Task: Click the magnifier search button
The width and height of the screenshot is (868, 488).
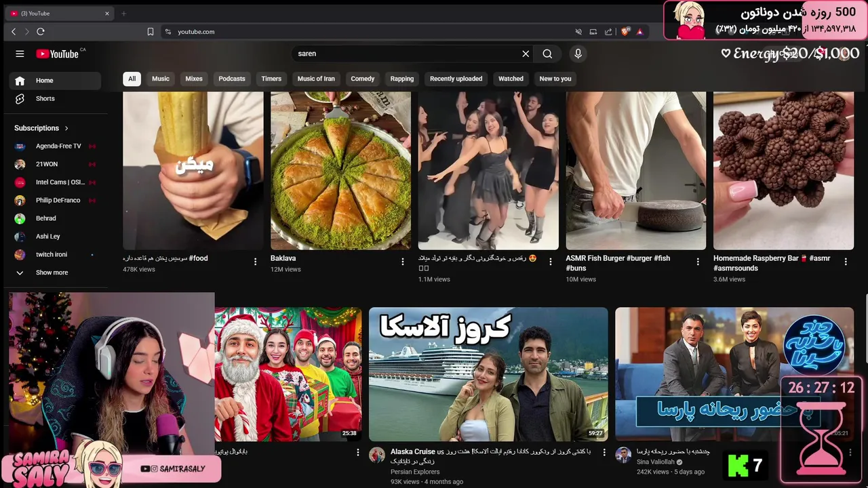Action: pos(547,54)
